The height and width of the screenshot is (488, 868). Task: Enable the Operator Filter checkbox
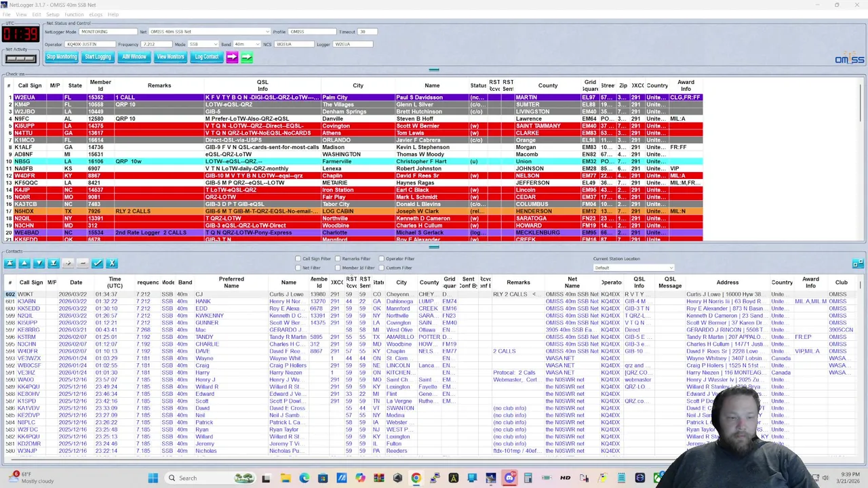click(x=381, y=259)
